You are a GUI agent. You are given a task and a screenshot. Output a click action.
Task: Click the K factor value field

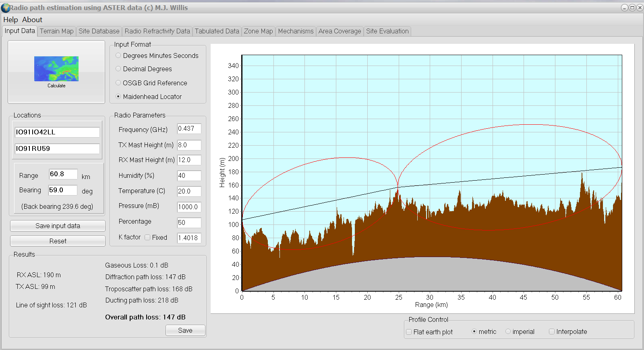[189, 238]
